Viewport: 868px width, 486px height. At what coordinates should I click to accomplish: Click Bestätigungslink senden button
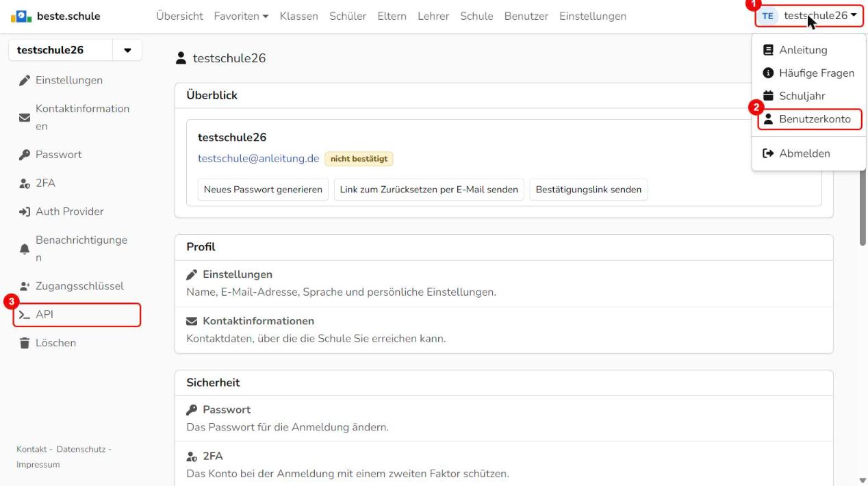[x=589, y=190]
